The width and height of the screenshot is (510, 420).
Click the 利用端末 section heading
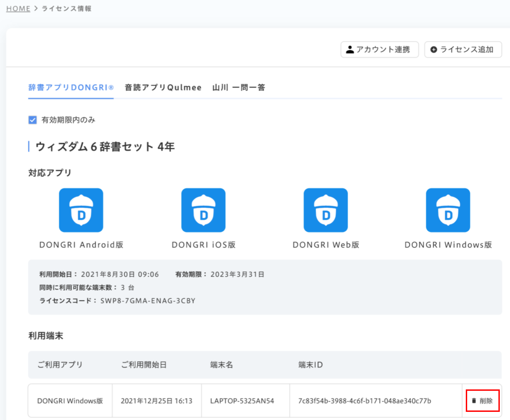(x=46, y=336)
